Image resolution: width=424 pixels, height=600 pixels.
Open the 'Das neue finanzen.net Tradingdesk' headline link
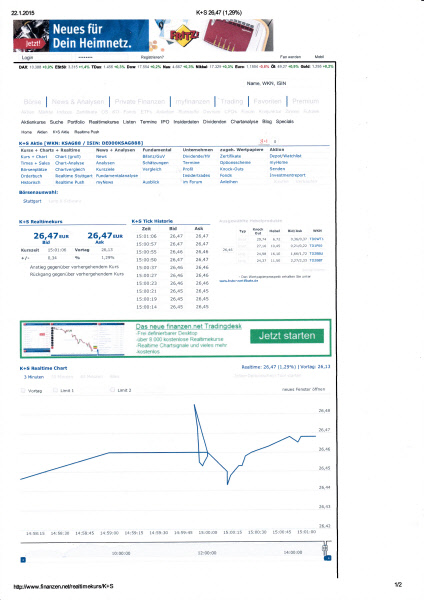(x=189, y=326)
